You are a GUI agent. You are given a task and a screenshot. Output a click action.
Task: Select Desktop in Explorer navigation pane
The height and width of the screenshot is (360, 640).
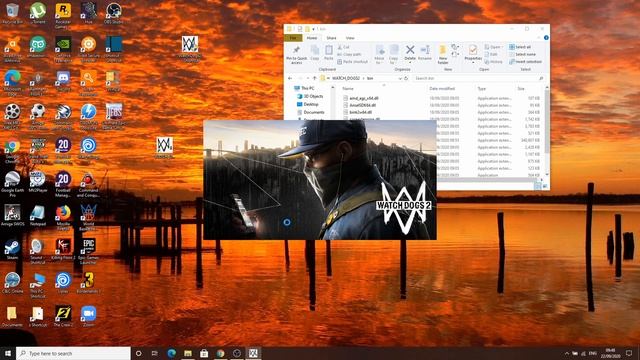point(307,104)
